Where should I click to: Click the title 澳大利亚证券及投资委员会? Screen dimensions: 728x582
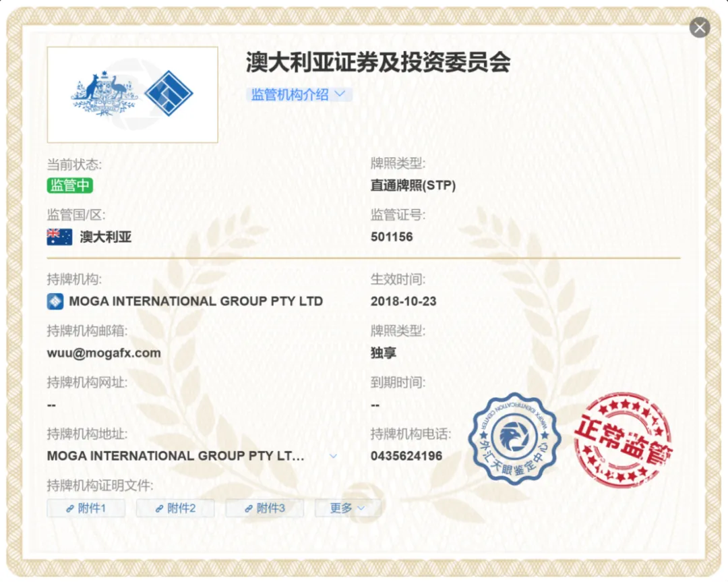tap(378, 62)
